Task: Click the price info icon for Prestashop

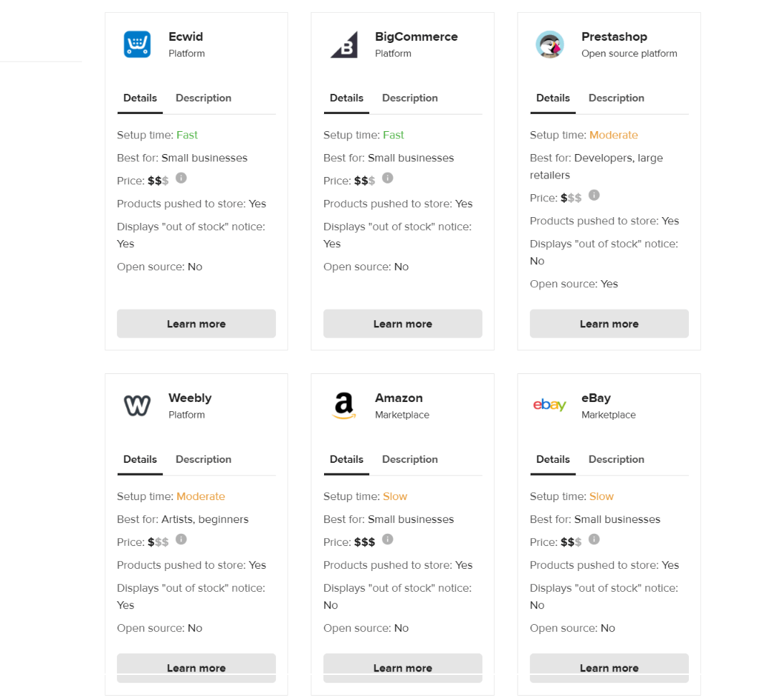Action: (x=594, y=195)
